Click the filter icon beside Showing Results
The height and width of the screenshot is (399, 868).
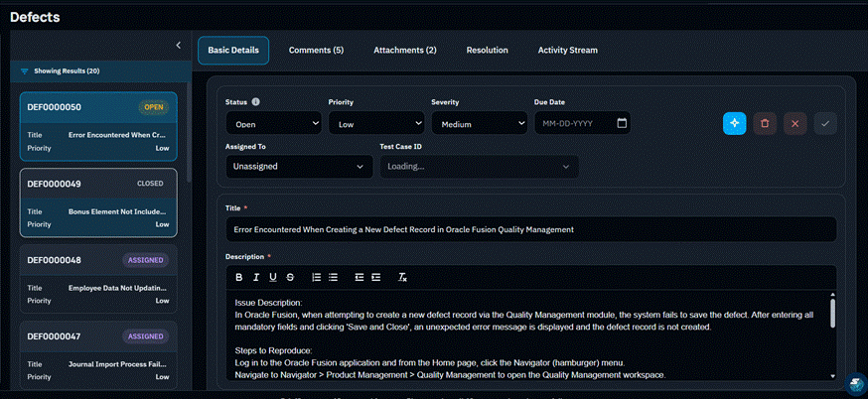(25, 71)
